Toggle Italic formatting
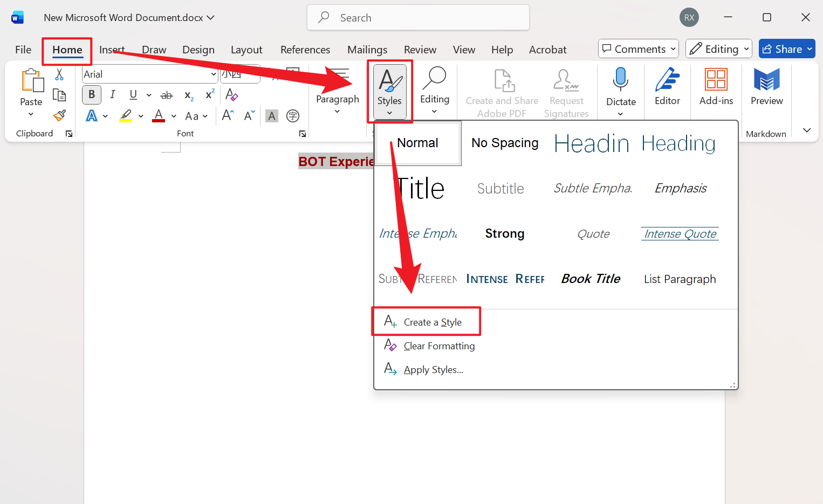The image size is (823, 504). click(x=112, y=95)
